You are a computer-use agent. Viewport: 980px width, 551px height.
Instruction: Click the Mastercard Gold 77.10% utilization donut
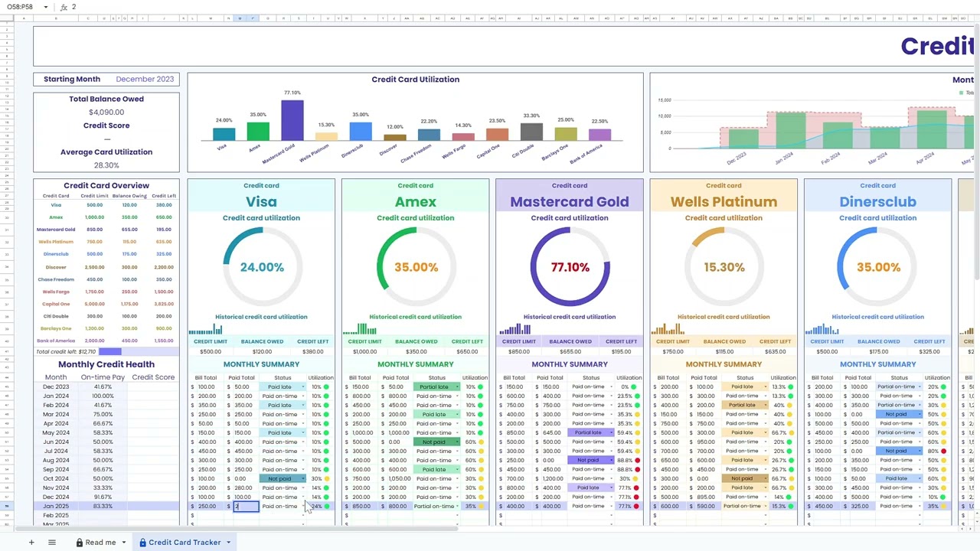(x=570, y=267)
